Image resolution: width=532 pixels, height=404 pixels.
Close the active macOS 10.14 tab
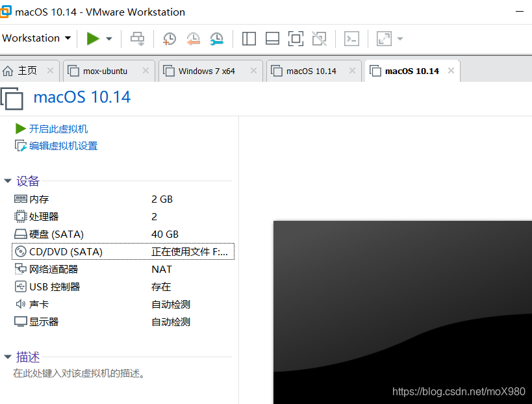point(451,71)
